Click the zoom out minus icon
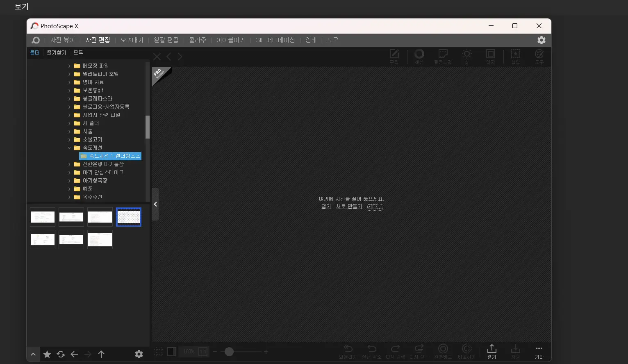 pyautogui.click(x=215, y=352)
